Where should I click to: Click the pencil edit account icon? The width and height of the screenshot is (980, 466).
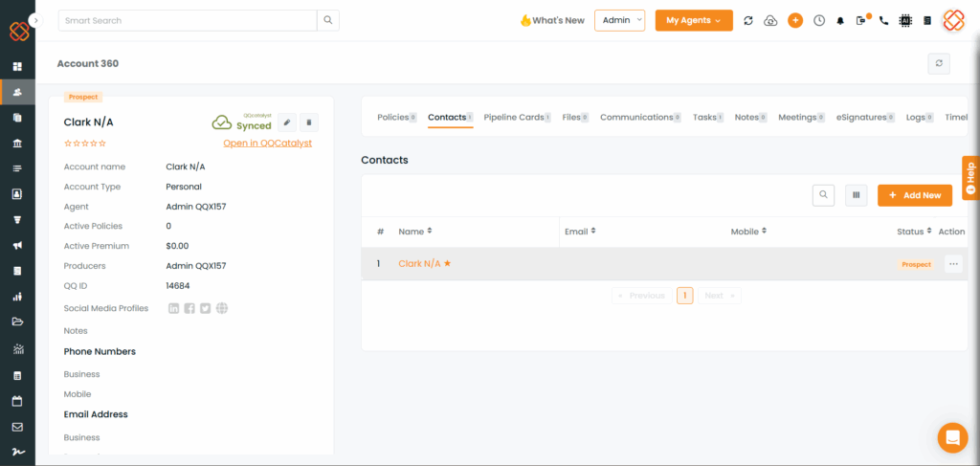[x=287, y=122]
